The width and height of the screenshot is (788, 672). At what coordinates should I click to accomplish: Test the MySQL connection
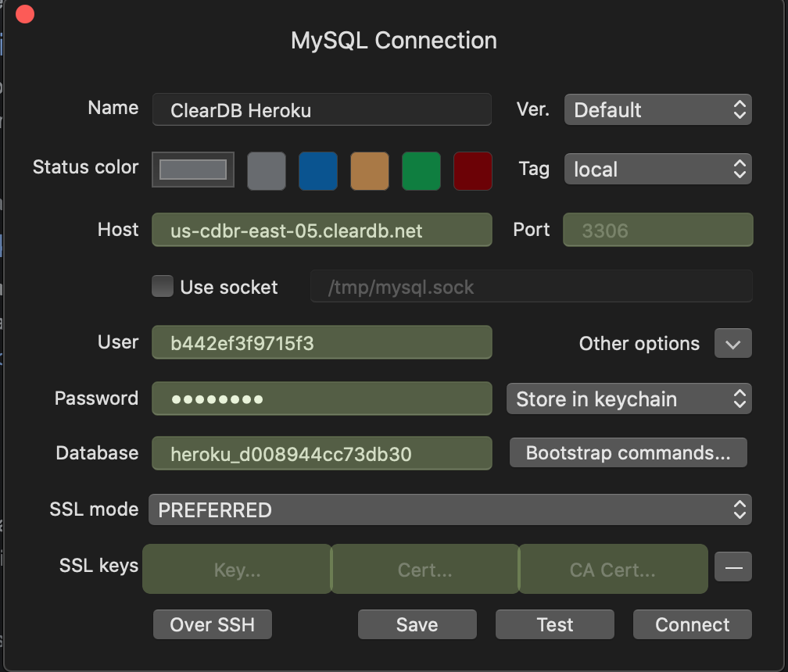pyautogui.click(x=554, y=624)
